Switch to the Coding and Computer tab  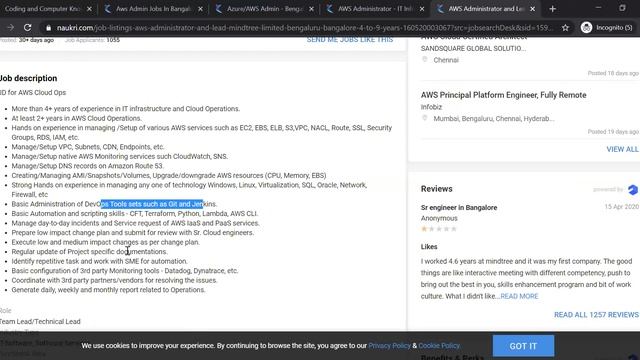[x=43, y=9]
